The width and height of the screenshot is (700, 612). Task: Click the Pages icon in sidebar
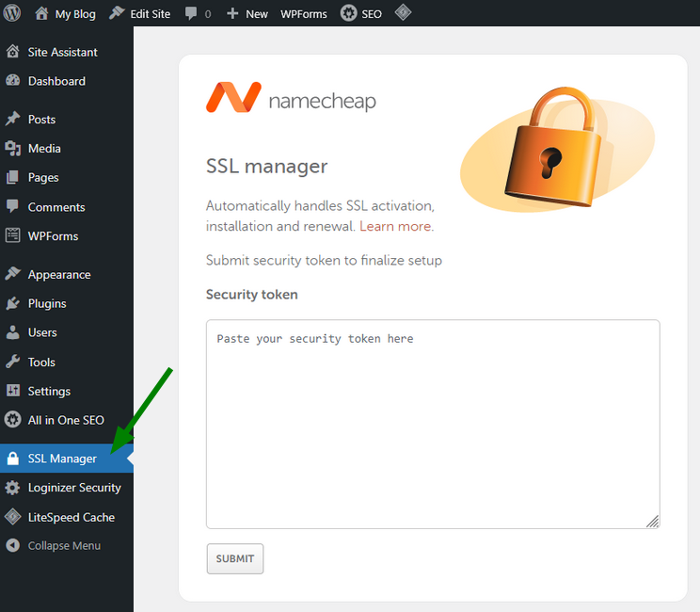[12, 177]
